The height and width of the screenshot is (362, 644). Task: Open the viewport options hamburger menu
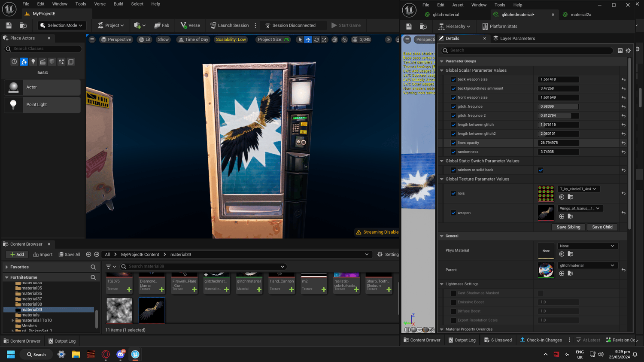point(92,40)
